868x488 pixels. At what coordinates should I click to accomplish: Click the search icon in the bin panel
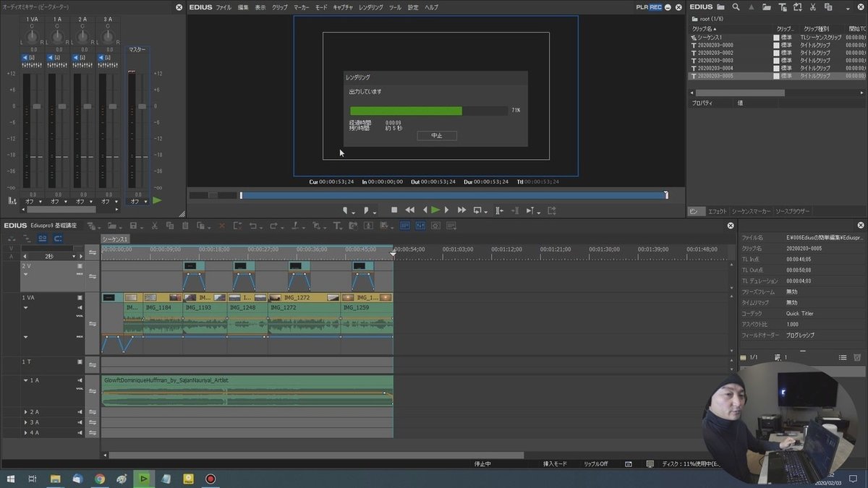pos(736,7)
